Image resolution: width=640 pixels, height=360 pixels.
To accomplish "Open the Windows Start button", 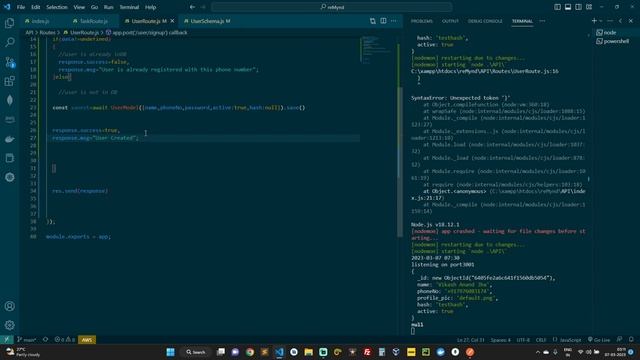I will (171, 352).
